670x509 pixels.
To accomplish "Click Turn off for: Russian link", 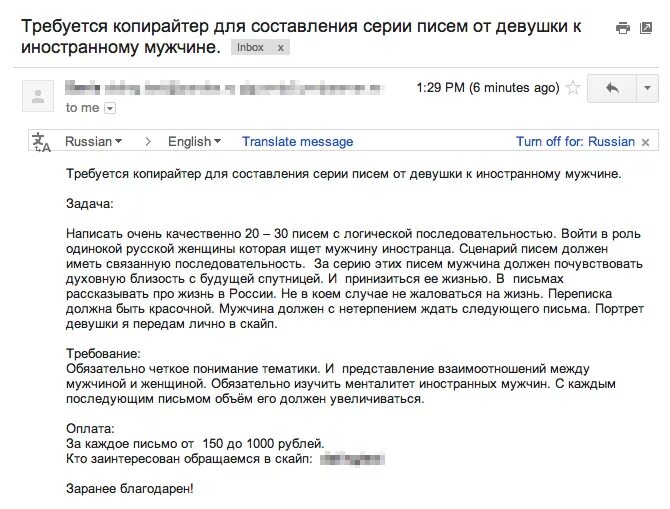I will [x=575, y=141].
